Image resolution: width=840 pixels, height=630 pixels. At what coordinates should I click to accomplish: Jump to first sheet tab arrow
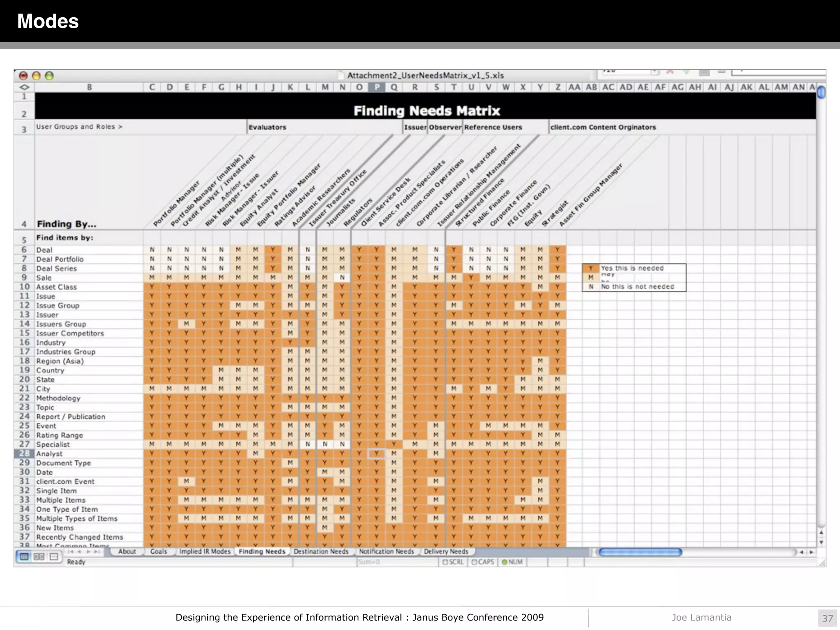(71, 552)
